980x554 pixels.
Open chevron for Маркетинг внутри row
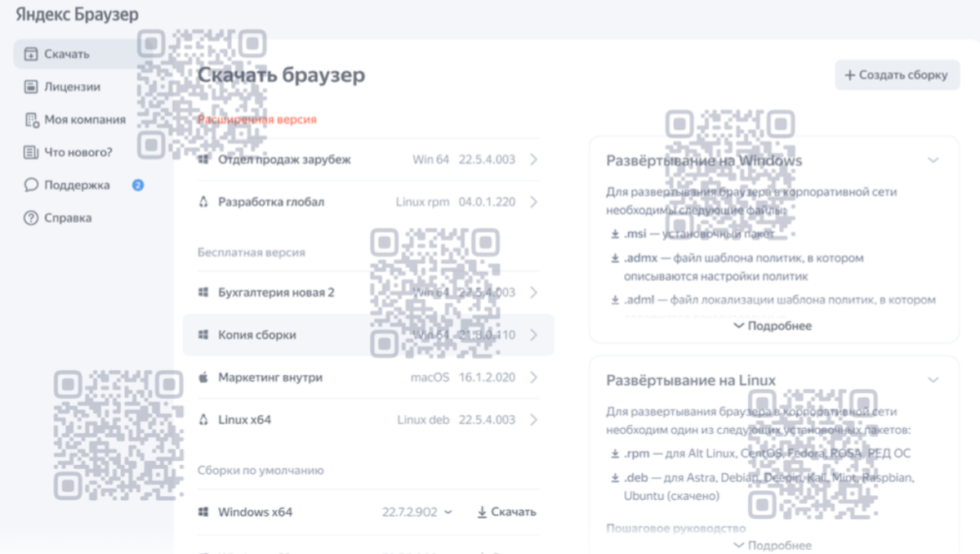533,378
